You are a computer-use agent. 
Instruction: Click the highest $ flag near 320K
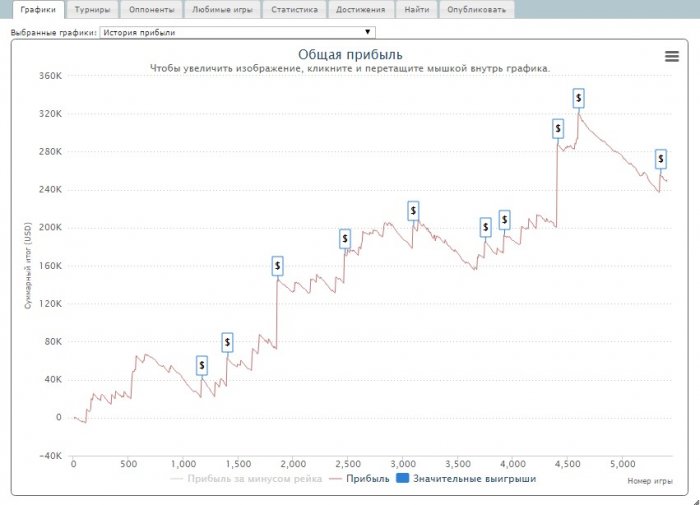(579, 98)
